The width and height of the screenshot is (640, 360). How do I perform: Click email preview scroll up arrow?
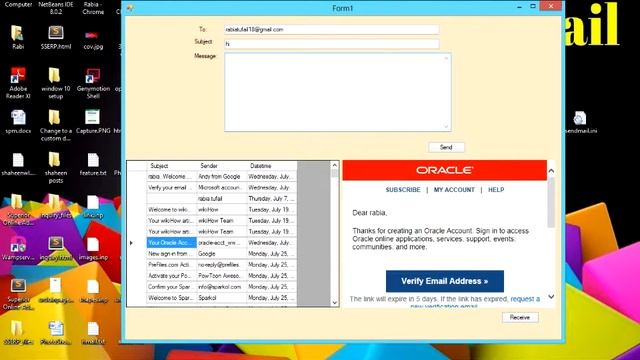click(x=551, y=171)
